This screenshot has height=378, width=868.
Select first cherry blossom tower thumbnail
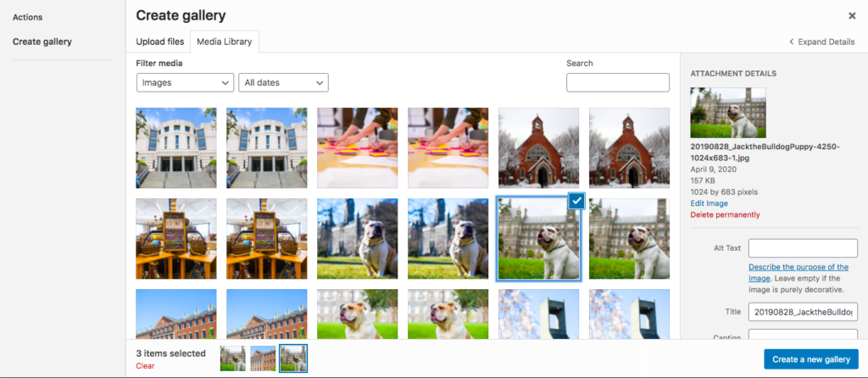[538, 314]
